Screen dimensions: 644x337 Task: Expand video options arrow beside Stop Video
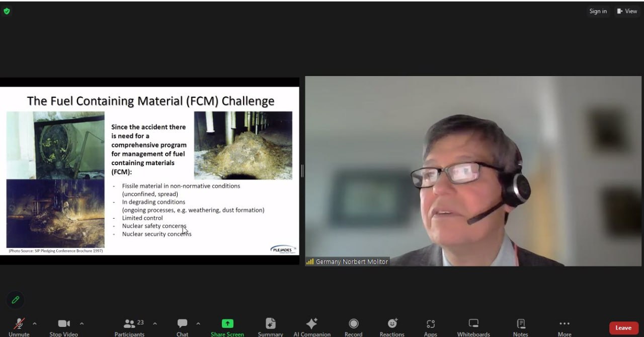pyautogui.click(x=82, y=323)
